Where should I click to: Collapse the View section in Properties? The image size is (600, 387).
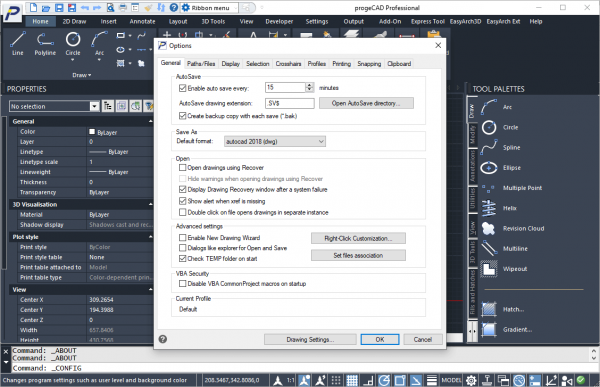[150, 289]
